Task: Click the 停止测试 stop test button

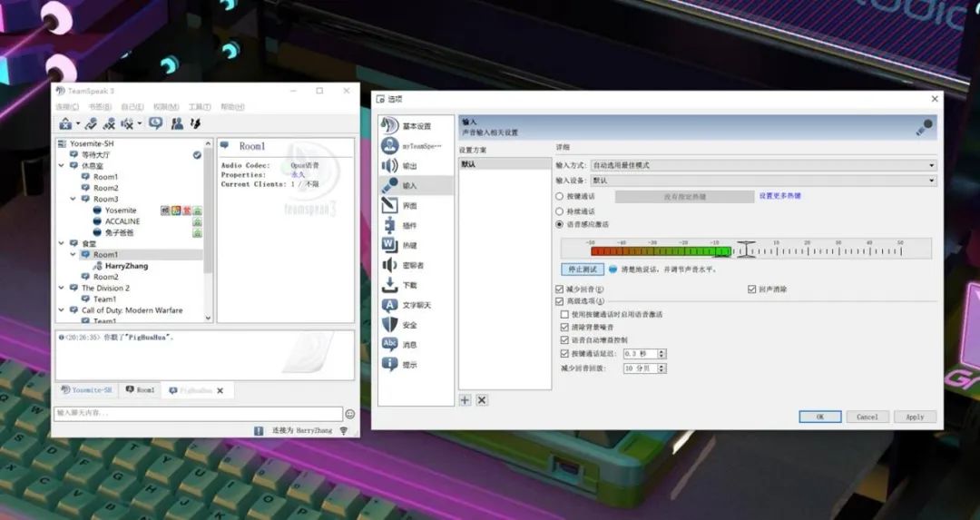Action: coord(582,270)
